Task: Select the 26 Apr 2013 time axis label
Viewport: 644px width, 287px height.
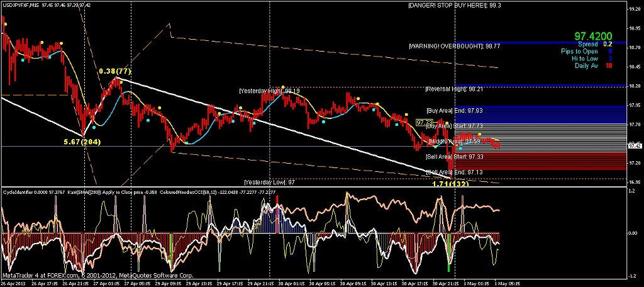Action: [13, 283]
